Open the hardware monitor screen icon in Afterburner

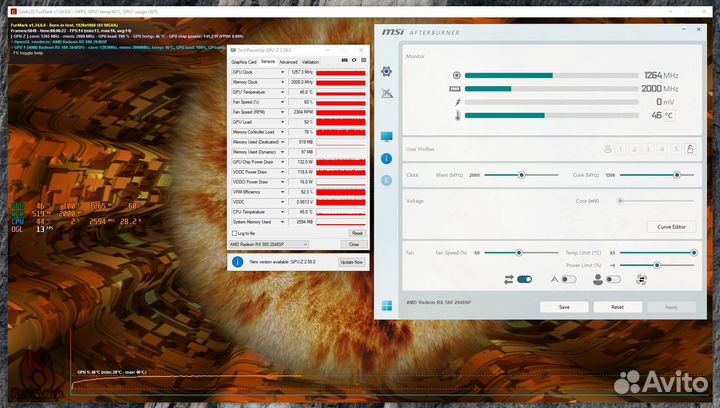(x=387, y=137)
